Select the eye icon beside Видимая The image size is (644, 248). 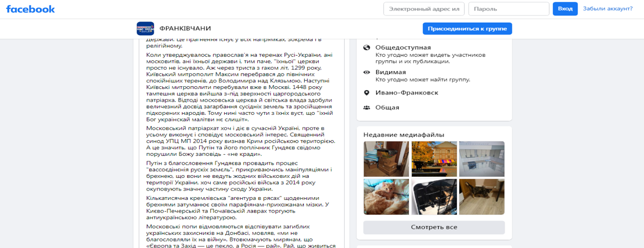367,72
